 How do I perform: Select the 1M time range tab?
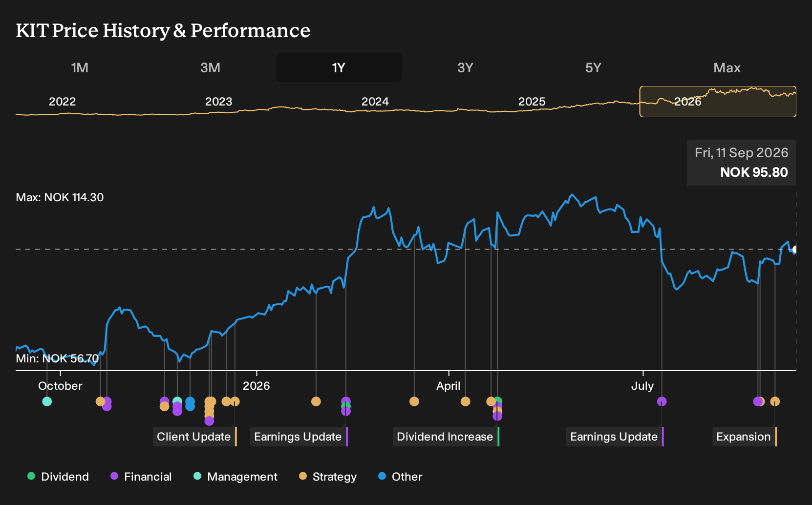tap(80, 67)
